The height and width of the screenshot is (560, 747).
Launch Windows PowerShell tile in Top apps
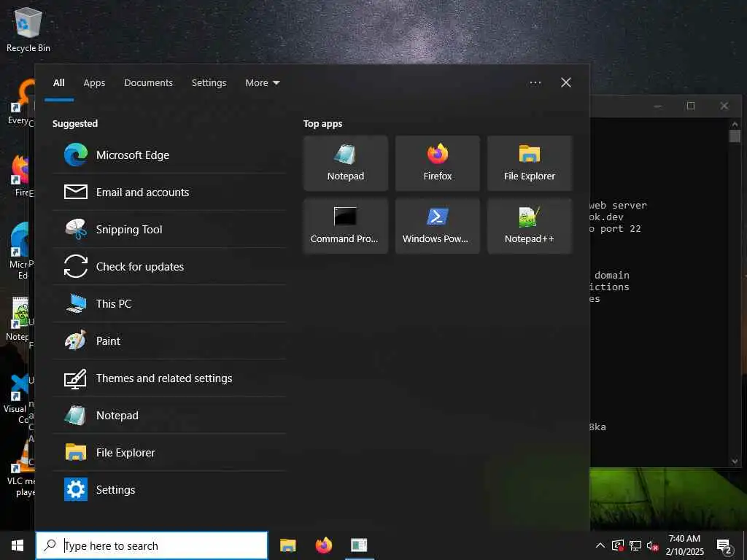[438, 226]
